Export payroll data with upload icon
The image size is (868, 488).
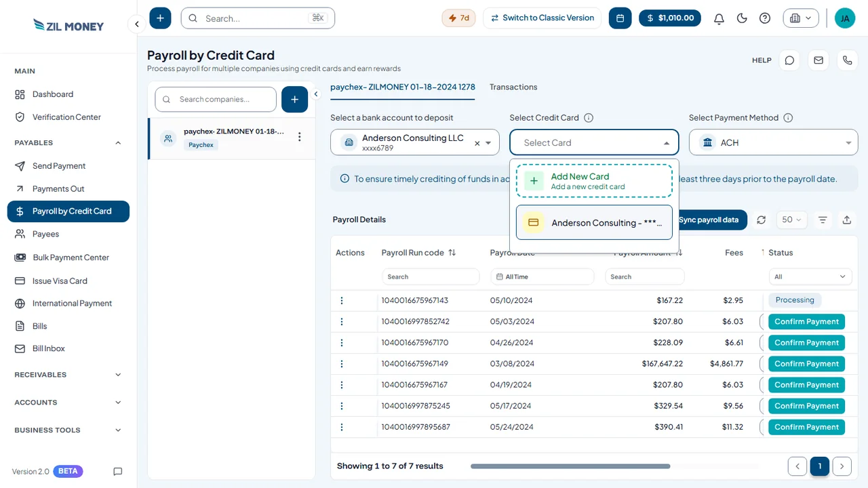[x=847, y=220]
